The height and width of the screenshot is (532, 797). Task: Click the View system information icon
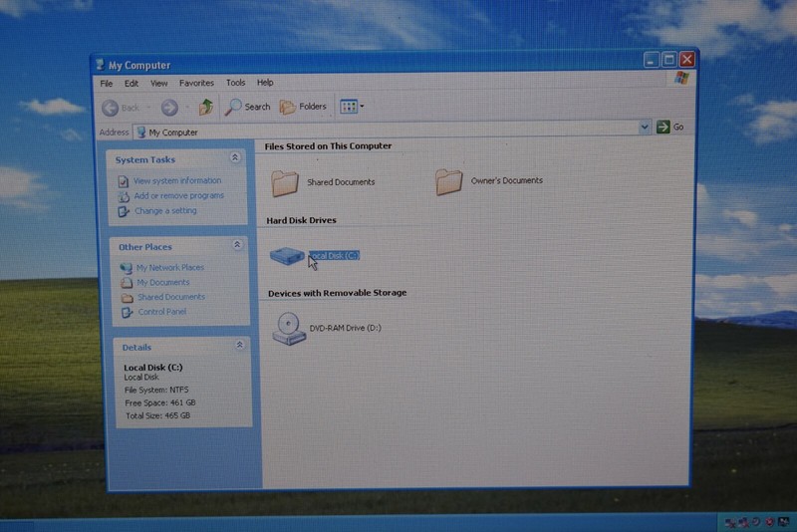[x=123, y=181]
